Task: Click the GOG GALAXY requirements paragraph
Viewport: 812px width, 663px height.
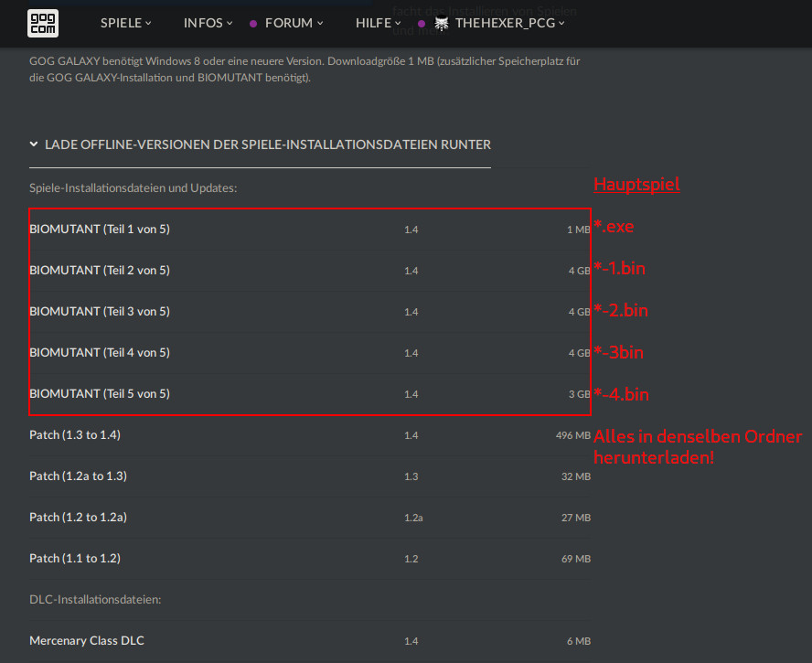Action: (304, 70)
